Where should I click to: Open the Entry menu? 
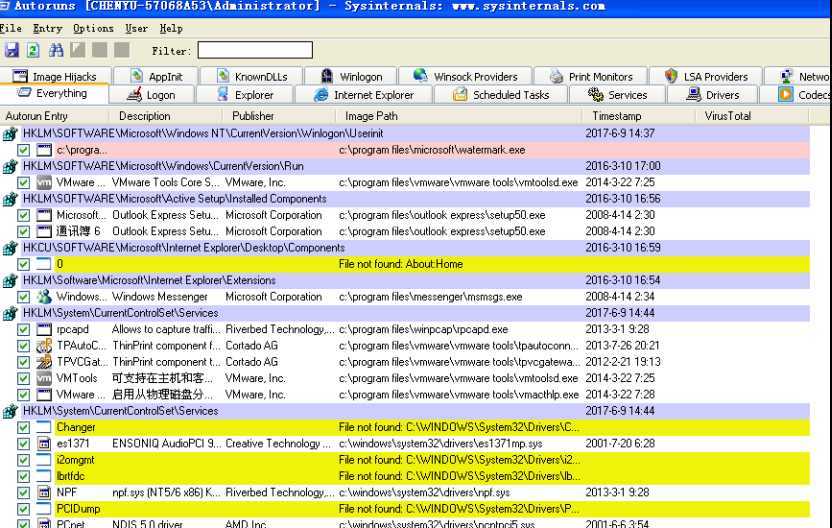pyautogui.click(x=47, y=29)
